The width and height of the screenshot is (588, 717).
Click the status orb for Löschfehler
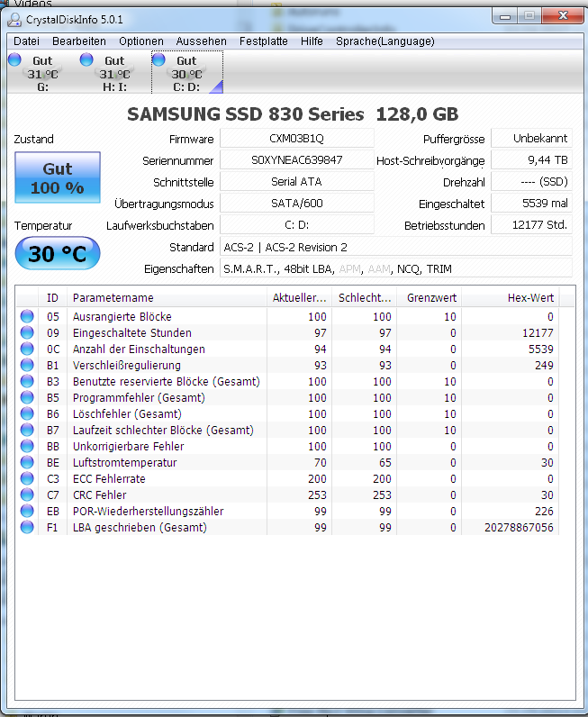[27, 413]
